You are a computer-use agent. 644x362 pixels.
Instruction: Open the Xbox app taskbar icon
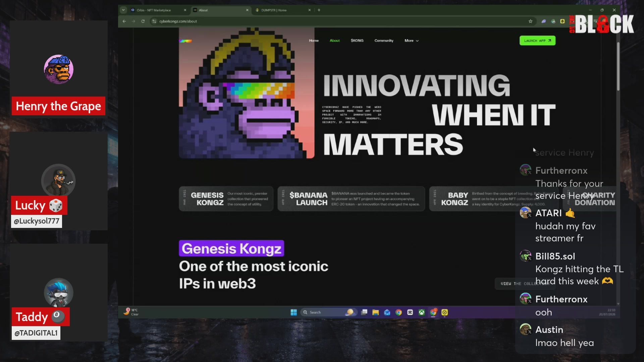422,312
